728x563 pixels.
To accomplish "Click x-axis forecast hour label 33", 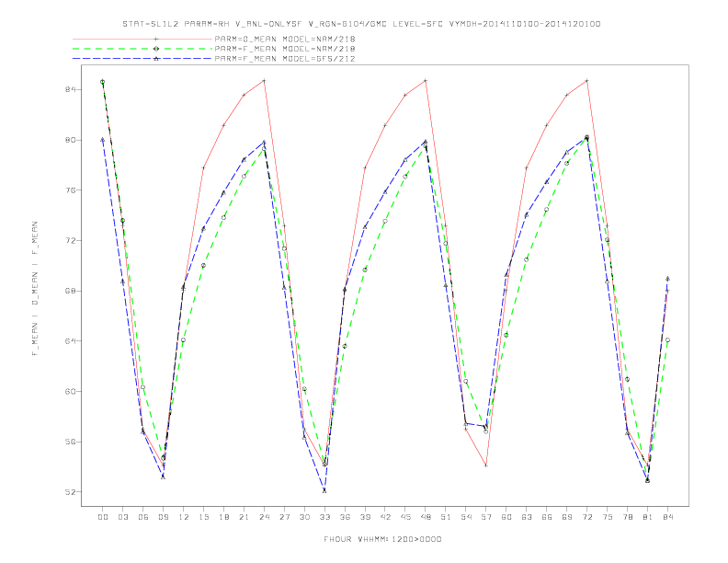I will pyautogui.click(x=324, y=517).
